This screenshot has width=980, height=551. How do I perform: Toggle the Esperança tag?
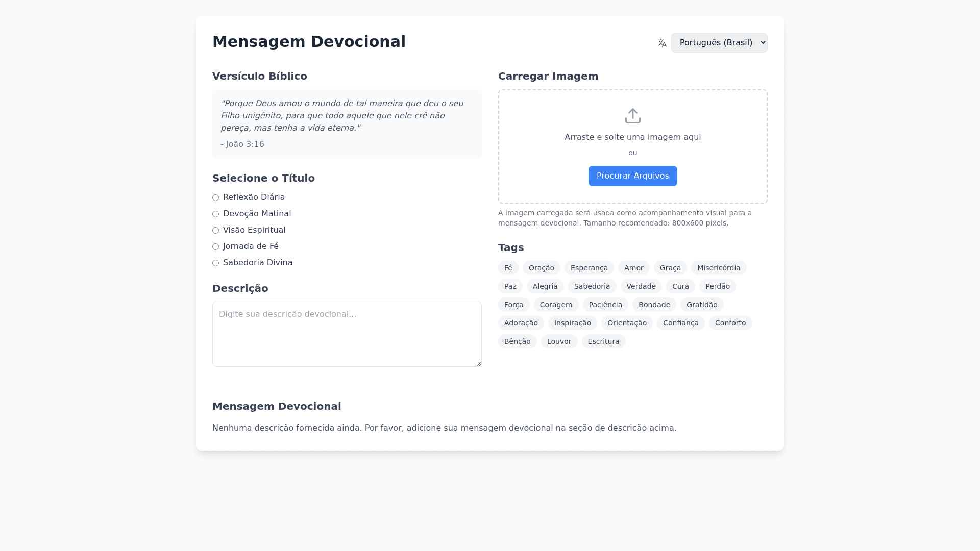(x=589, y=268)
